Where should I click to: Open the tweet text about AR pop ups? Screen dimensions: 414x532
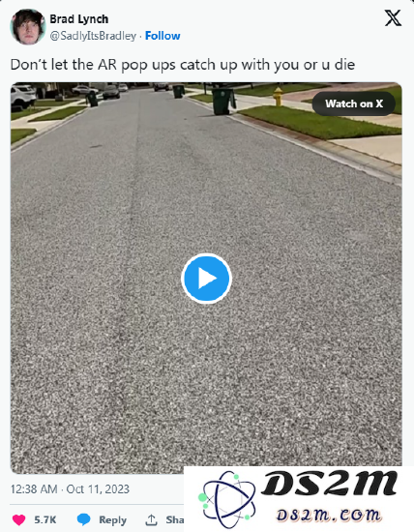(183, 65)
